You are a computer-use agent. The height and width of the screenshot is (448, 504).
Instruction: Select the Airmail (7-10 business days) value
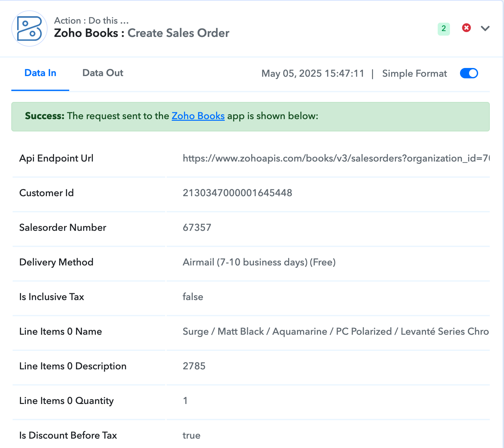click(x=259, y=262)
